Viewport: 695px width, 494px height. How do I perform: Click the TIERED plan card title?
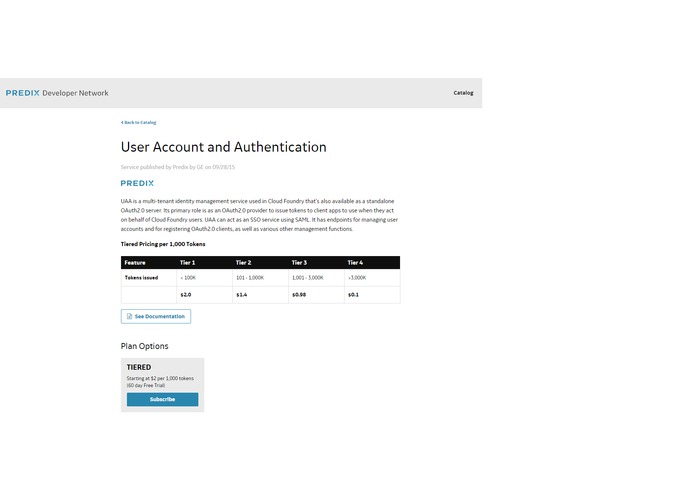pyautogui.click(x=139, y=367)
